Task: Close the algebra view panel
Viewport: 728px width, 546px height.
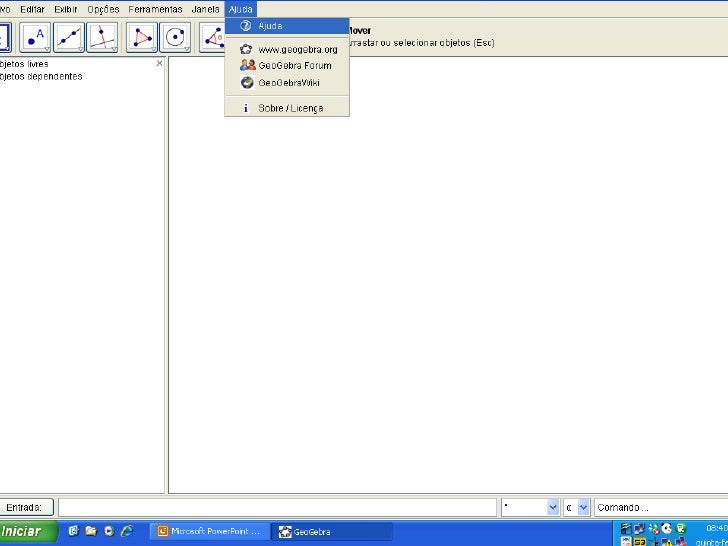Action: pos(159,63)
